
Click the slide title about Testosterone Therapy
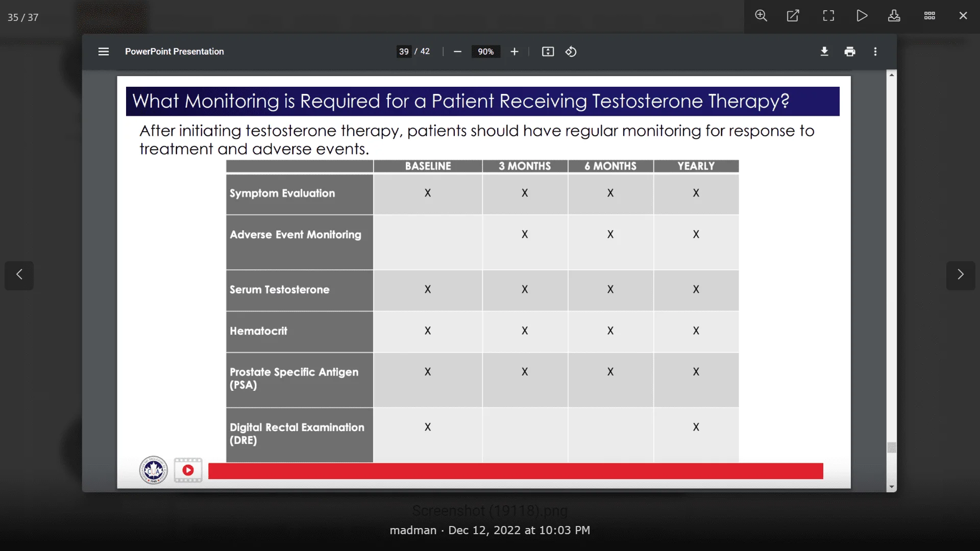pyautogui.click(x=461, y=101)
